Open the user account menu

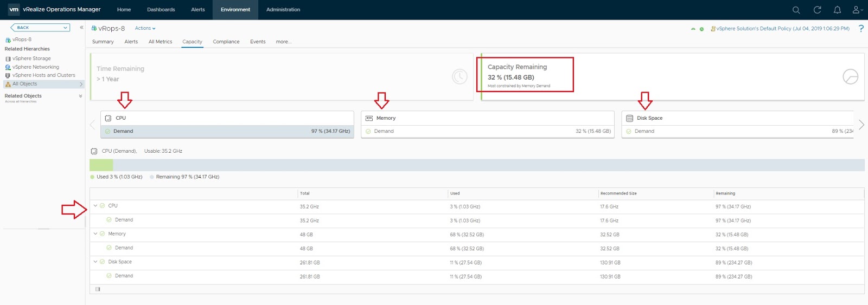[x=857, y=10]
